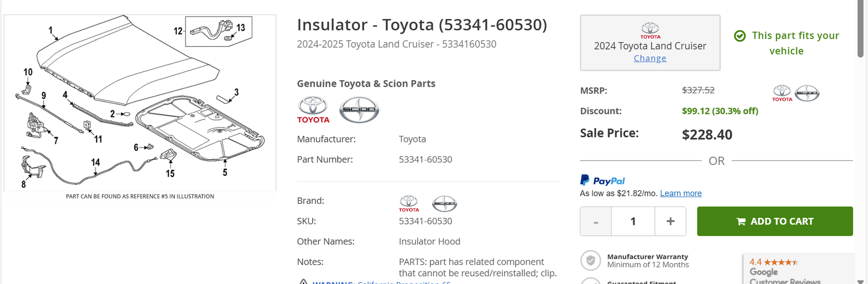
Task: Click the PayPal logo
Action: (x=602, y=180)
